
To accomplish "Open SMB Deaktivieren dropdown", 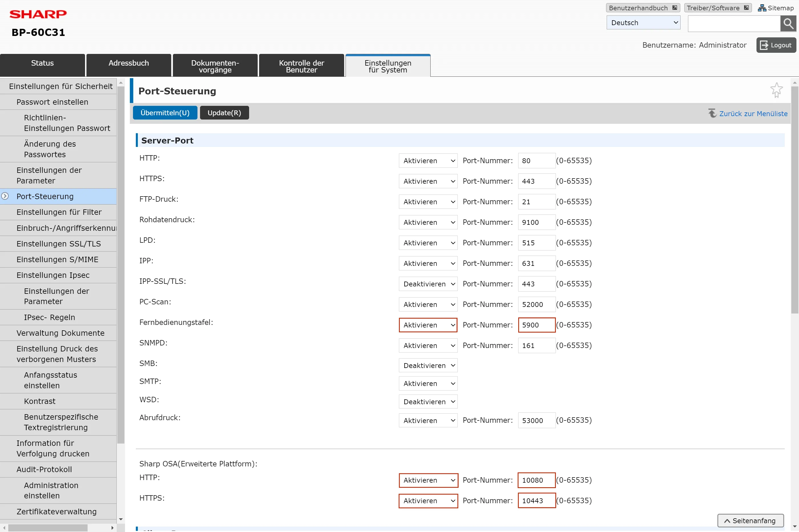I will pos(428,365).
